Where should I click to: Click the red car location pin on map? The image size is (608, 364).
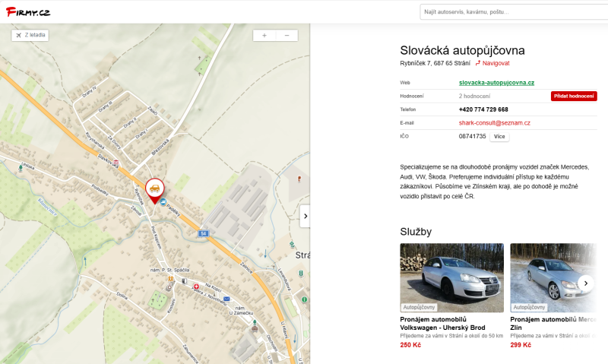(155, 190)
